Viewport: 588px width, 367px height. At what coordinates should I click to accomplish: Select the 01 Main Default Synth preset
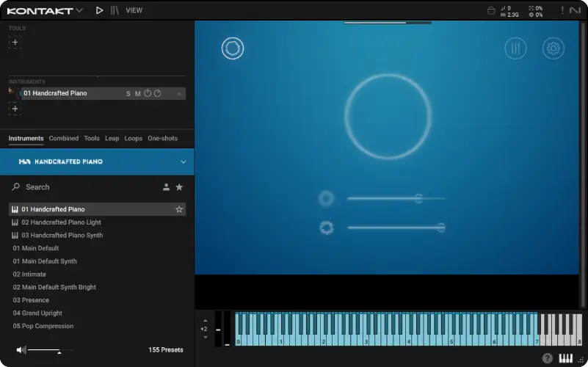pos(97,261)
